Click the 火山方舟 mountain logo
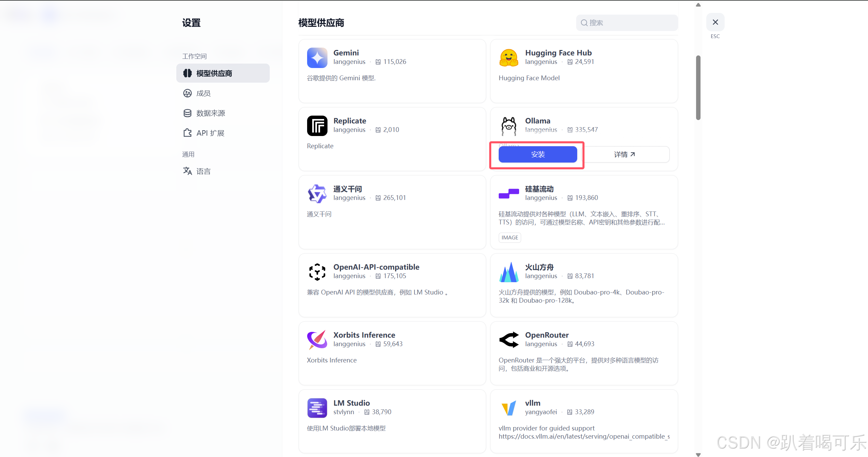This screenshot has height=457, width=868. pos(509,272)
